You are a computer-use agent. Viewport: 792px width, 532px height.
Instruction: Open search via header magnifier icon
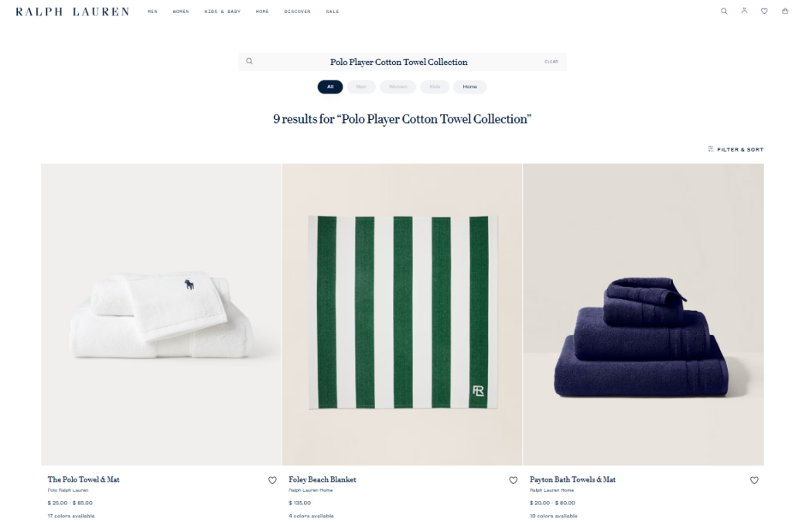[724, 11]
